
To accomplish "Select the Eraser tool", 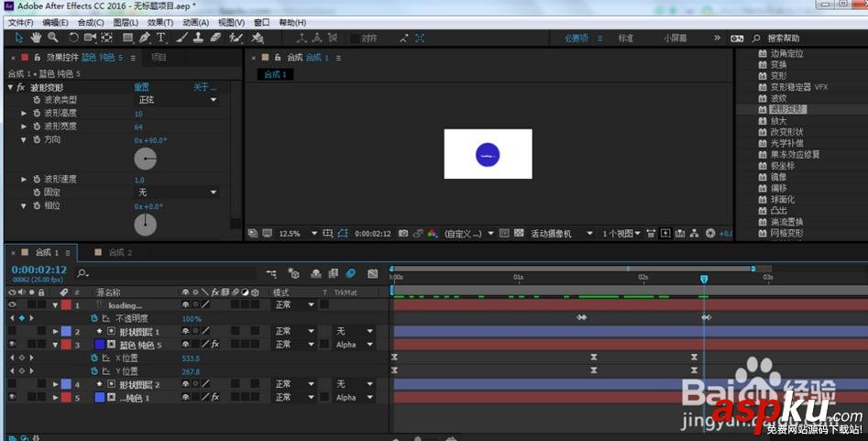I will [x=216, y=38].
